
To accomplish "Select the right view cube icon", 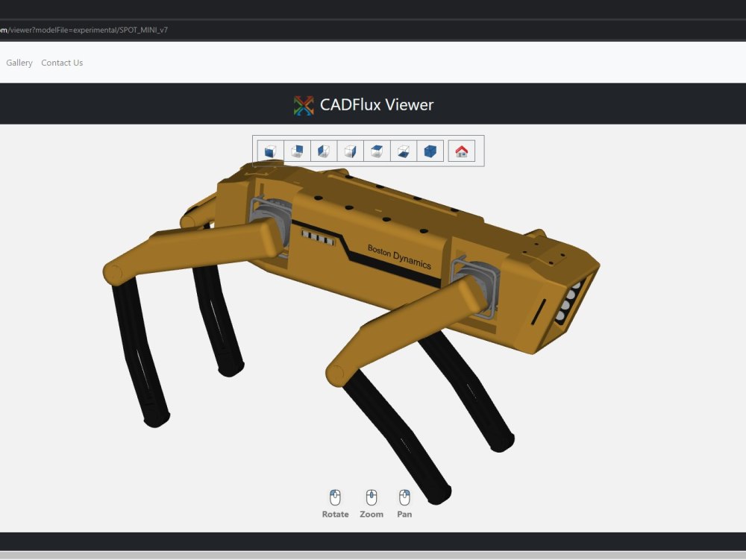I will click(351, 151).
